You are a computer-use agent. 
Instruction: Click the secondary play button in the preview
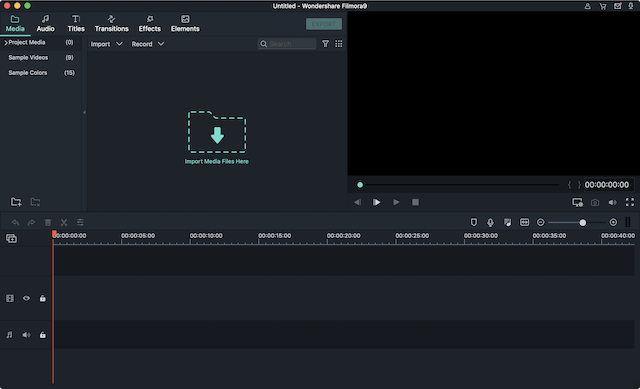point(396,202)
